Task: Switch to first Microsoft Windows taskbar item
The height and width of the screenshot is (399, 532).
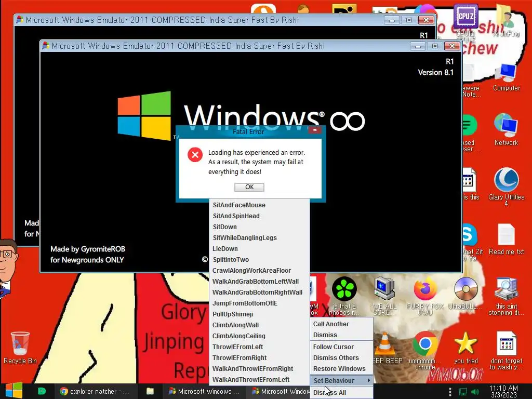Action: pyautogui.click(x=204, y=391)
